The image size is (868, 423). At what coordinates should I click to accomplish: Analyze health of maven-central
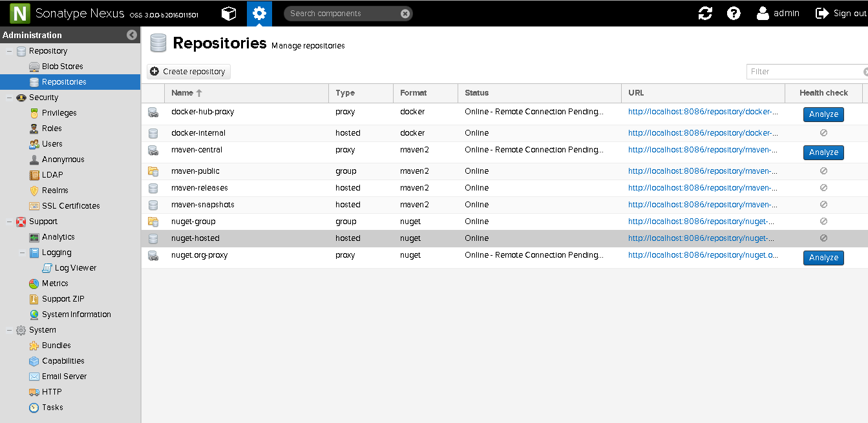pos(823,152)
